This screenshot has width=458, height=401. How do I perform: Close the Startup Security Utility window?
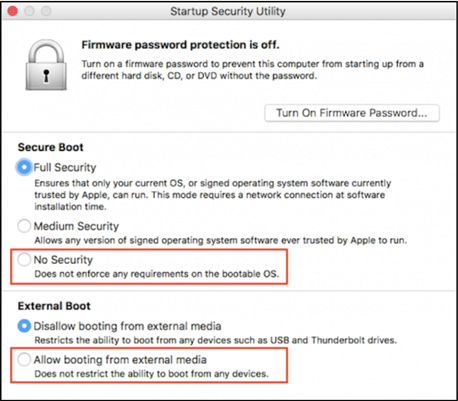tap(13, 11)
